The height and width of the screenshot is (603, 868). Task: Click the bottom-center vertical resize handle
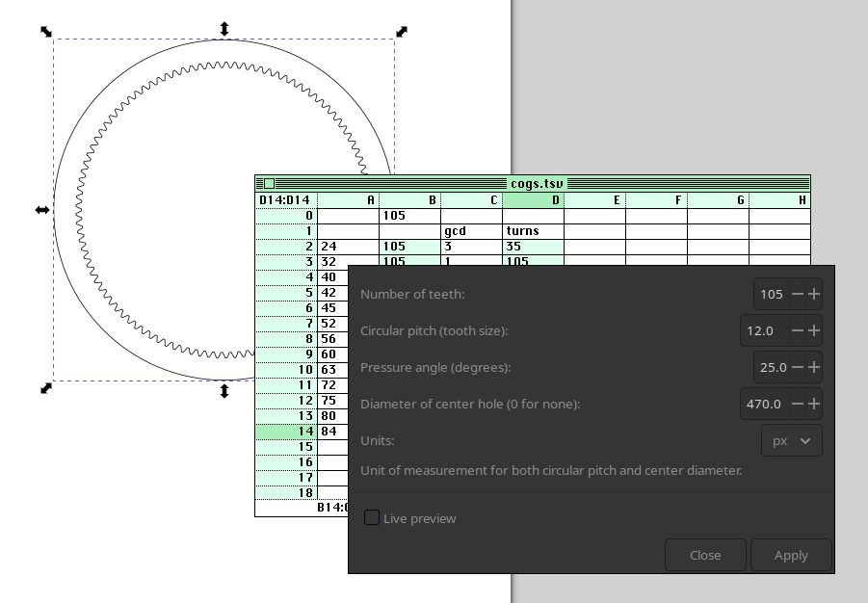point(224,390)
